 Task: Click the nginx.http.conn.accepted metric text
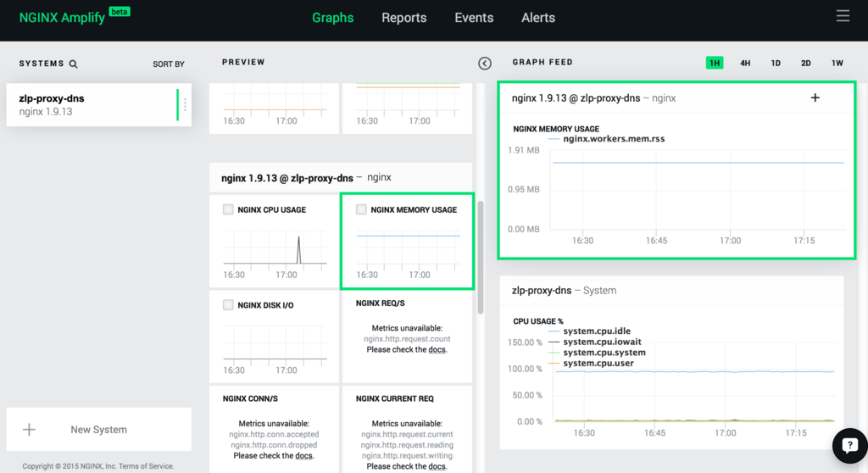click(x=274, y=434)
